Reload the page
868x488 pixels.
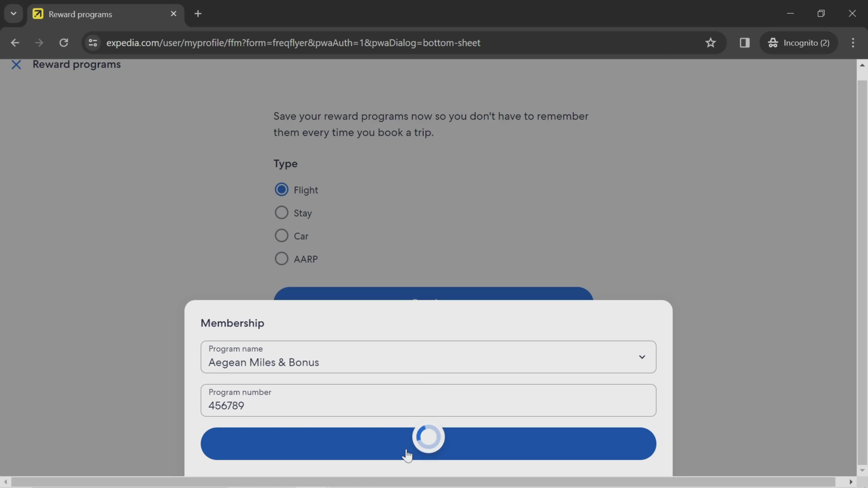(64, 43)
